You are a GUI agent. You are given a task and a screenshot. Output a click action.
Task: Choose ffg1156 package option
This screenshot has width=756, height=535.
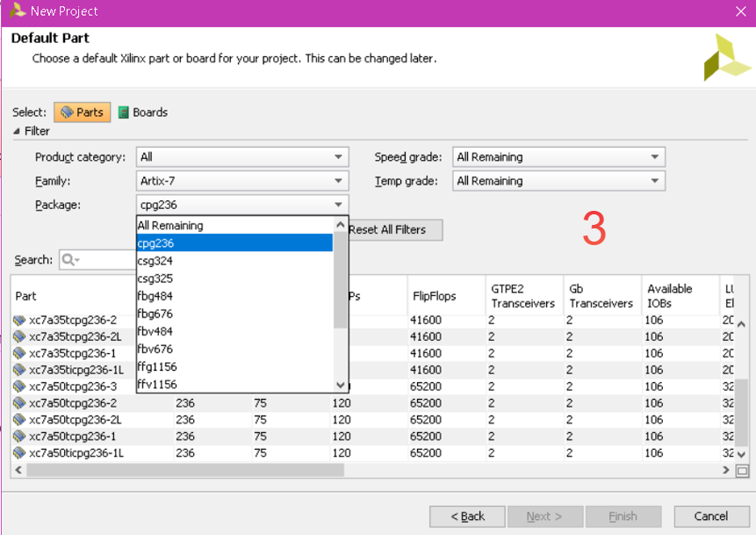[x=234, y=367]
